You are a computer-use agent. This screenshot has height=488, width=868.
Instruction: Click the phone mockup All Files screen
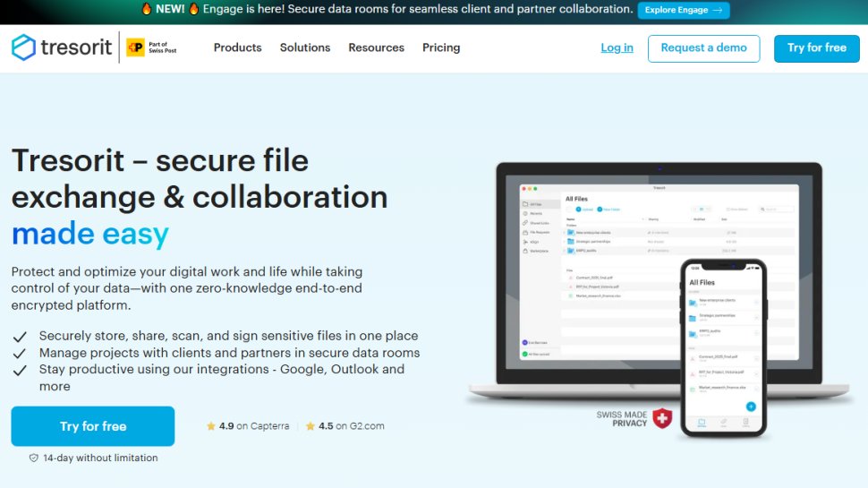tap(723, 347)
